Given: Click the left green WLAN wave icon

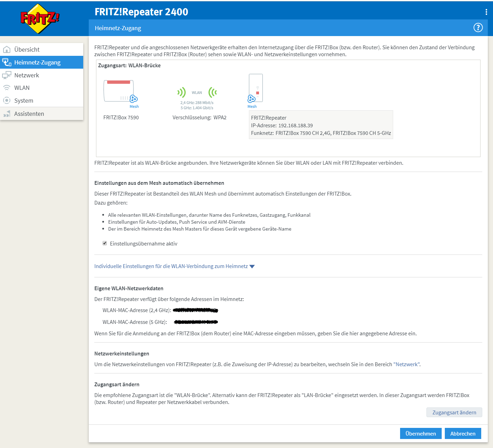Looking at the screenshot, I should point(181,92).
